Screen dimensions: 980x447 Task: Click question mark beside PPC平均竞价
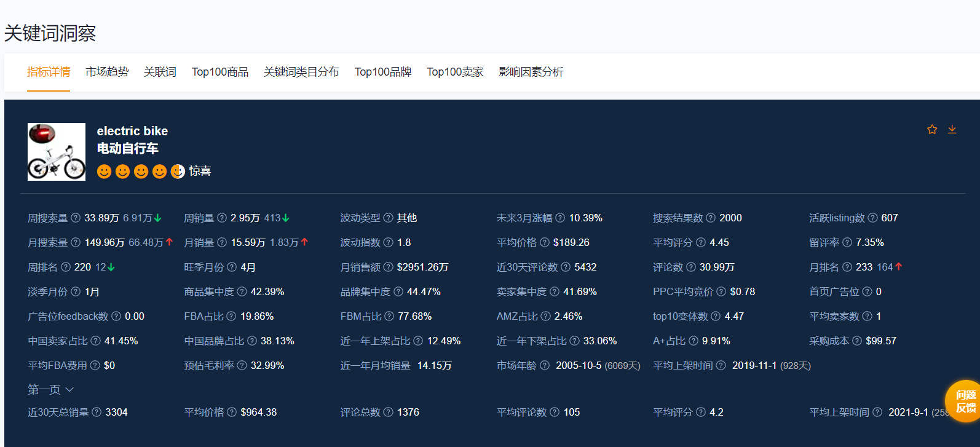[721, 291]
